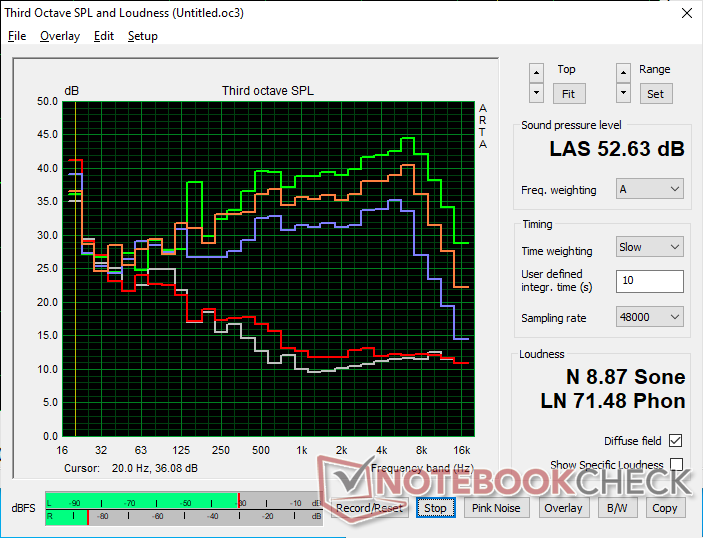The width and height of the screenshot is (703, 538).
Task: Click the Cursor 20.0 Hz readout
Action: coord(131,469)
